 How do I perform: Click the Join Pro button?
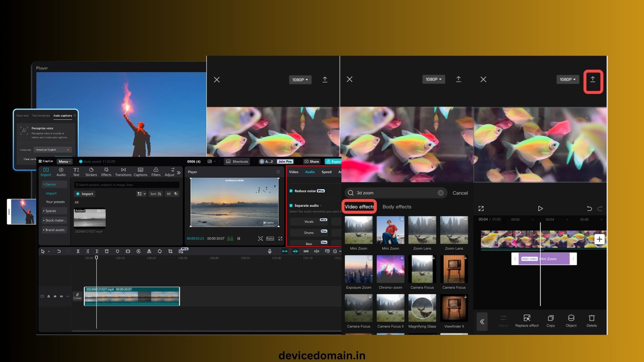coord(285,162)
